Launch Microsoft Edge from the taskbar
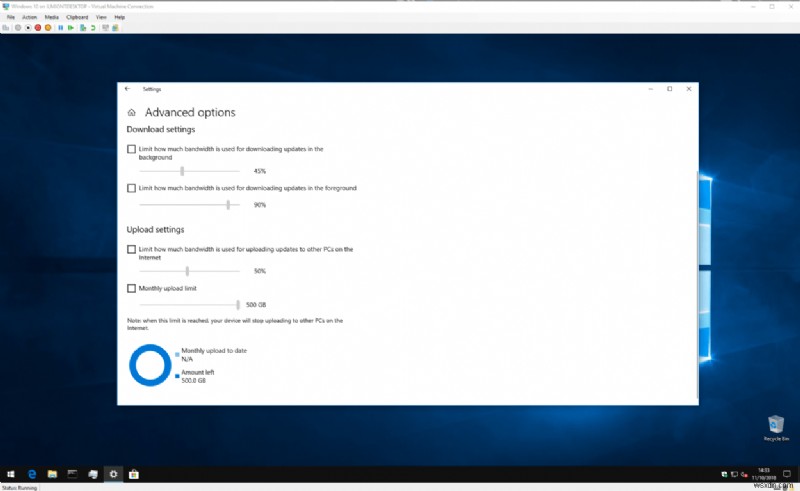 tap(32, 474)
